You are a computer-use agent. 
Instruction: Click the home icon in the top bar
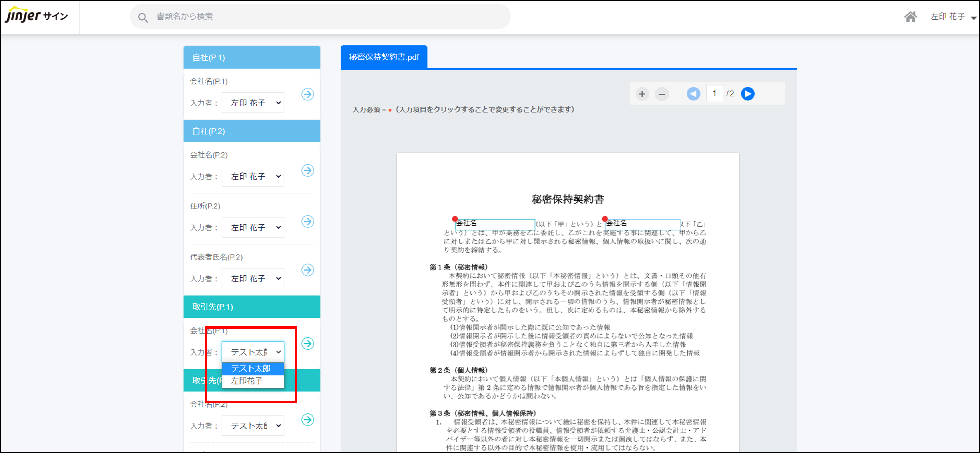pyautogui.click(x=911, y=16)
